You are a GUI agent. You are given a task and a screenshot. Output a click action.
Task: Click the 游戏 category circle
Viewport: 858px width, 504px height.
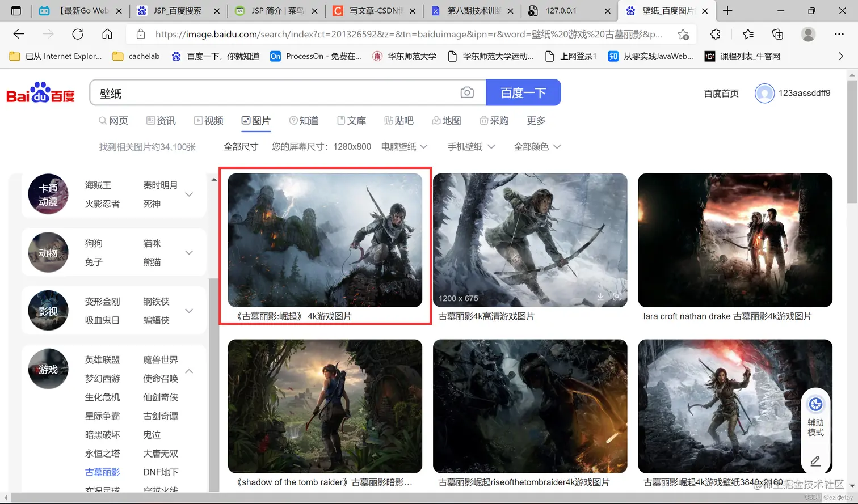pos(48,369)
